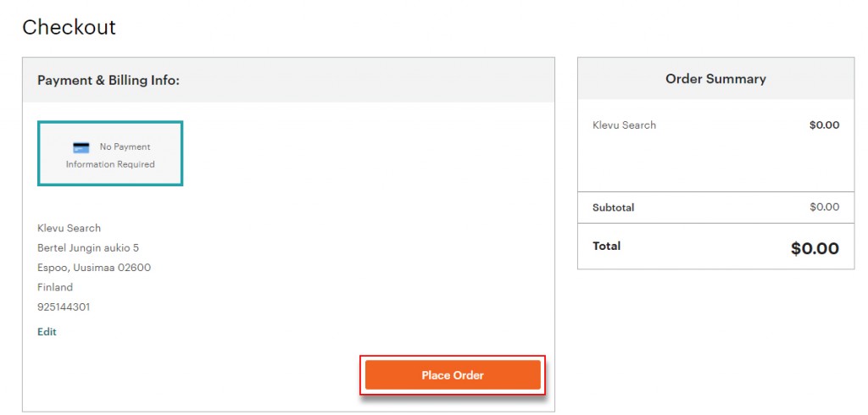Click the Bertel Jungin aukio 5 address line
Image resolution: width=868 pixels, height=415 pixels.
(x=88, y=248)
